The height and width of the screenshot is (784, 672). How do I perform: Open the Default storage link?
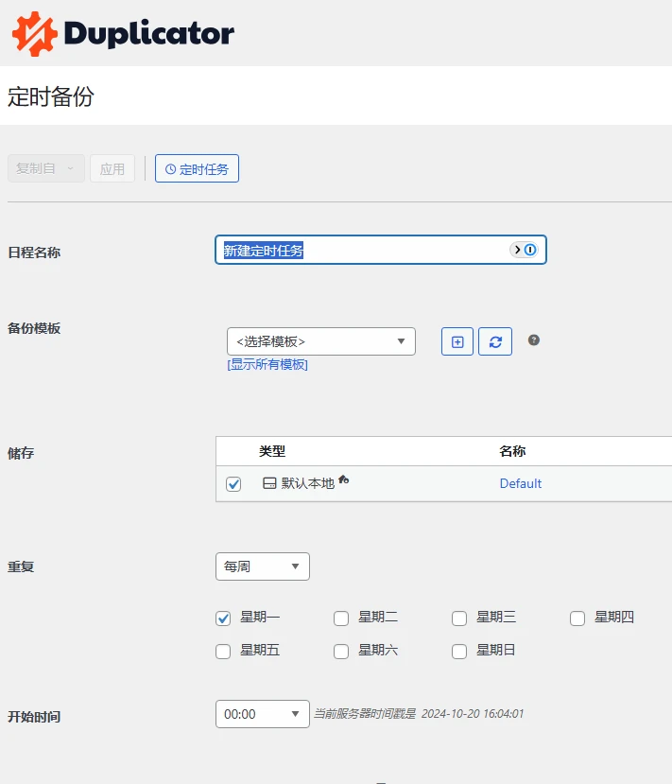click(521, 483)
